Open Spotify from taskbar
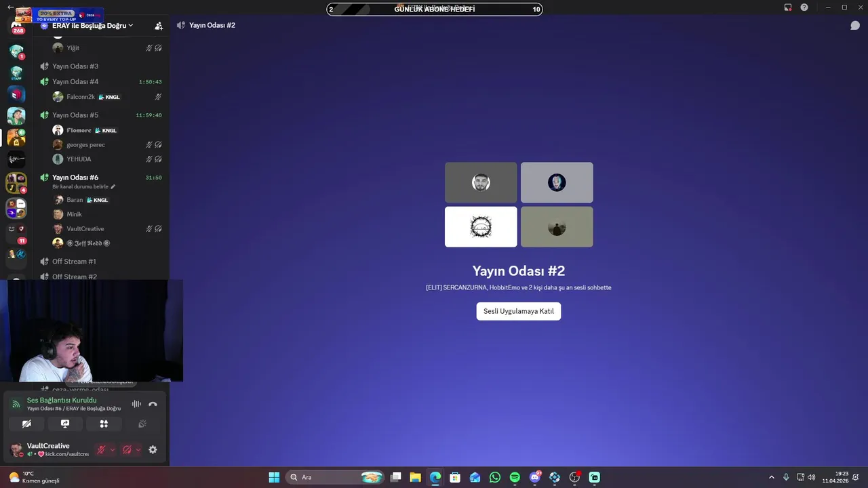The image size is (868, 488). (x=515, y=477)
